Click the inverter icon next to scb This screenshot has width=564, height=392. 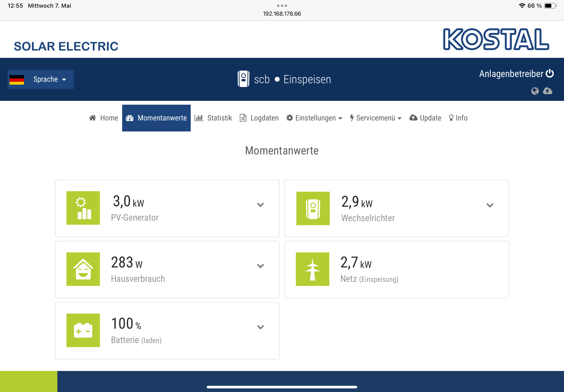243,79
